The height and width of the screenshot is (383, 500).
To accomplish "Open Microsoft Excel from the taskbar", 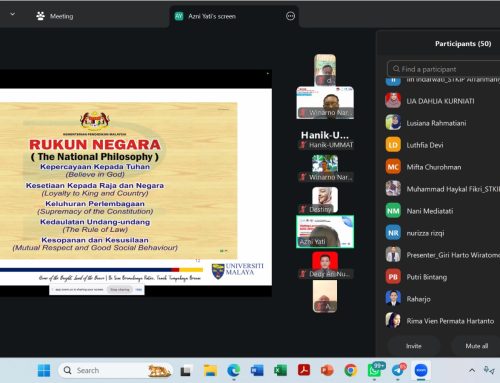I will click(x=280, y=370).
